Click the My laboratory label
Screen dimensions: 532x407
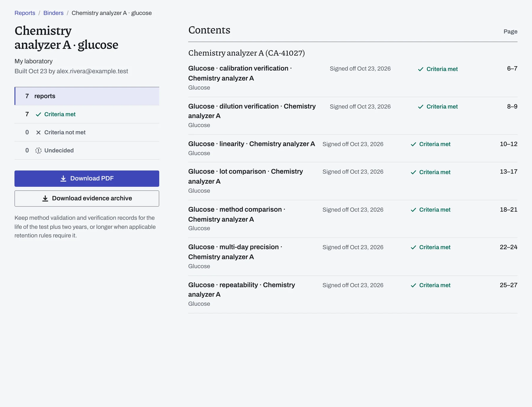(x=34, y=61)
